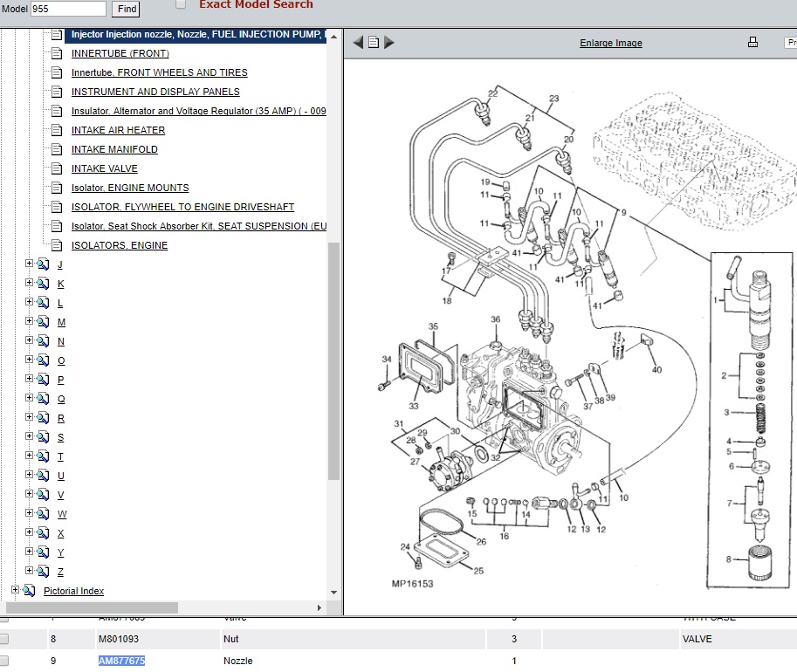Select checkbox for item 9 Nozzle
The width and height of the screenshot is (797, 672).
[4, 661]
